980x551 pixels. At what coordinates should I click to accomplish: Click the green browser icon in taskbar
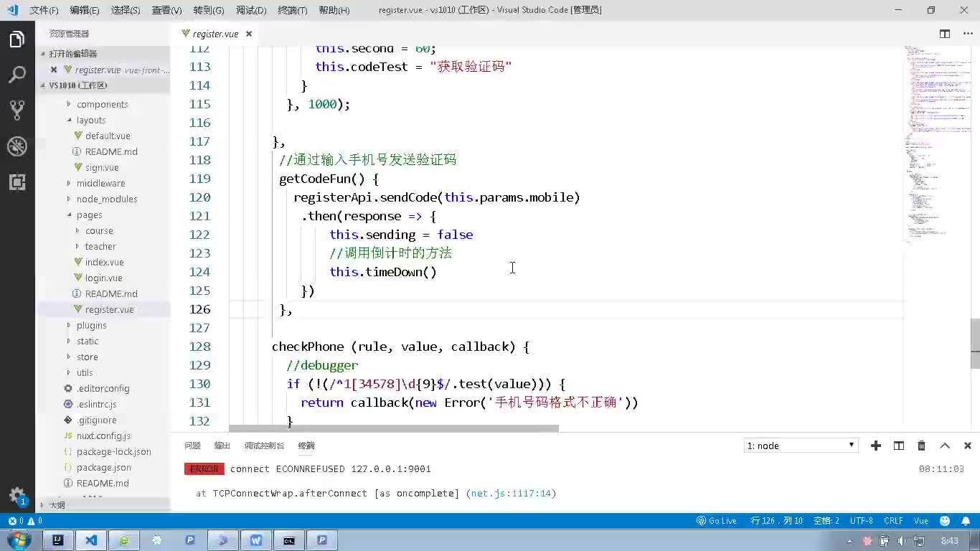[x=124, y=540]
